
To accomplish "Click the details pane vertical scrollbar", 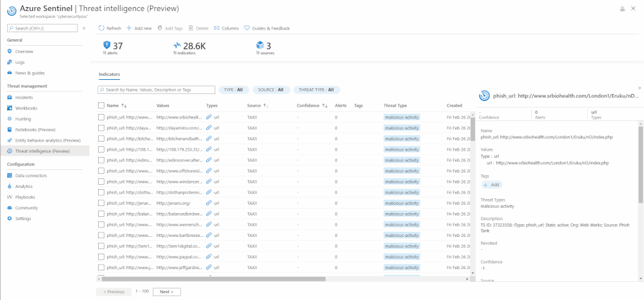I will (x=641, y=164).
